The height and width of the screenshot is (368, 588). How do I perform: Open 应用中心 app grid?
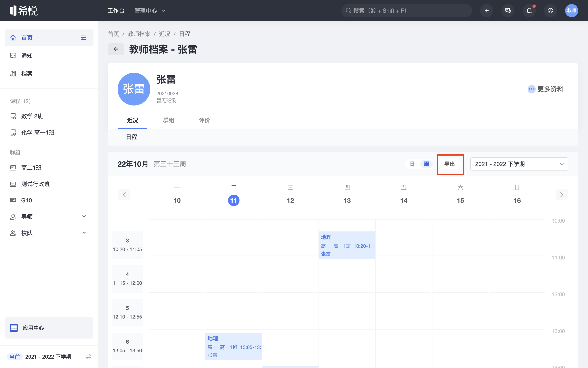(x=49, y=328)
